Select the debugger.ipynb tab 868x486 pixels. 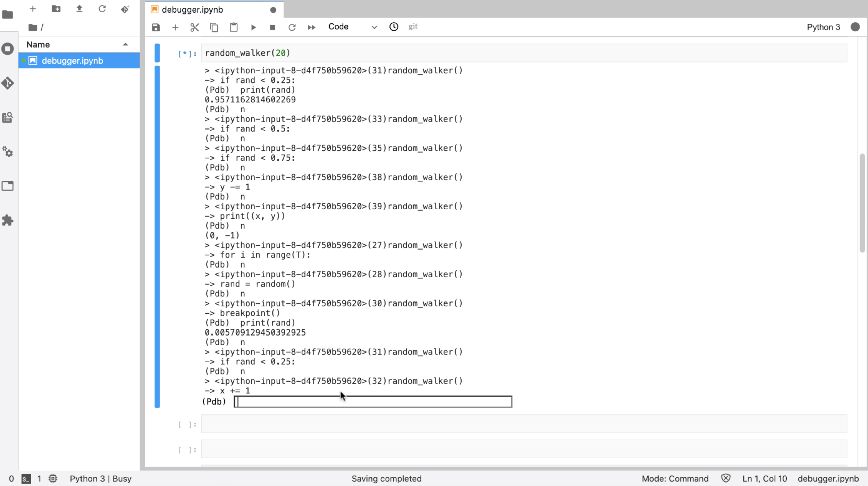coord(192,10)
